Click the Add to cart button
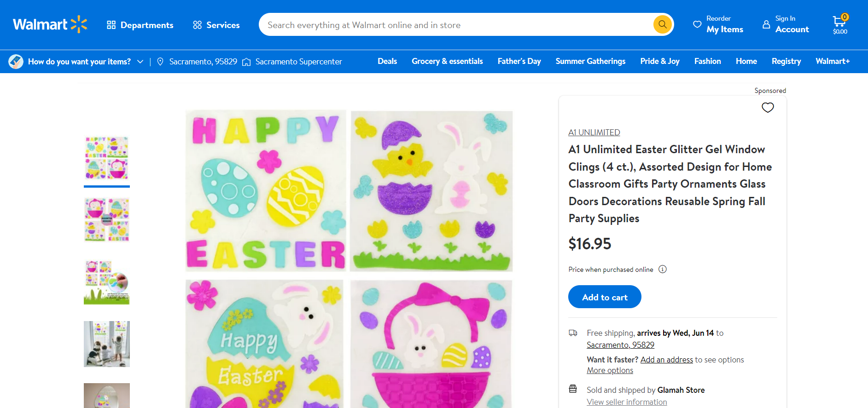The width and height of the screenshot is (868, 408). 604,297
